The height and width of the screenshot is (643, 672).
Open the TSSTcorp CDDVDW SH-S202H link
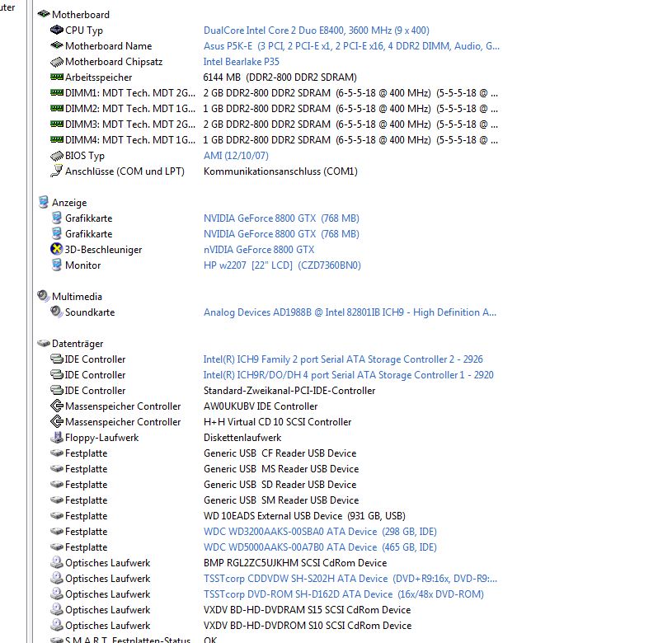[350, 579]
